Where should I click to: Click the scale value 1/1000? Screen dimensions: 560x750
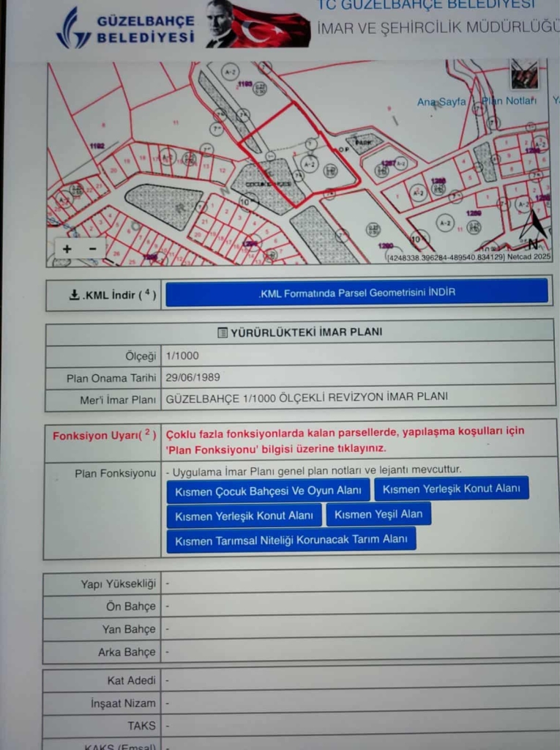coord(182,355)
